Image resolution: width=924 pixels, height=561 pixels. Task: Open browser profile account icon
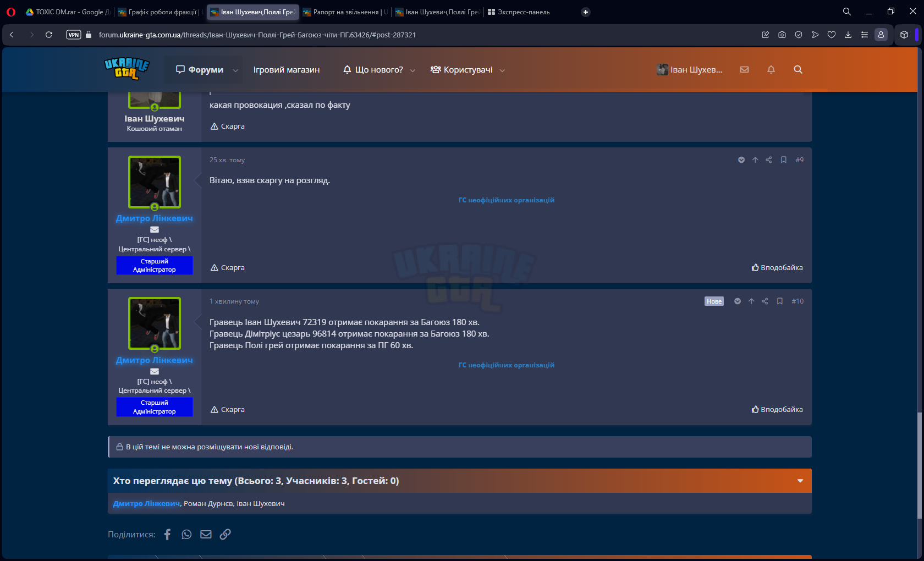tap(881, 35)
